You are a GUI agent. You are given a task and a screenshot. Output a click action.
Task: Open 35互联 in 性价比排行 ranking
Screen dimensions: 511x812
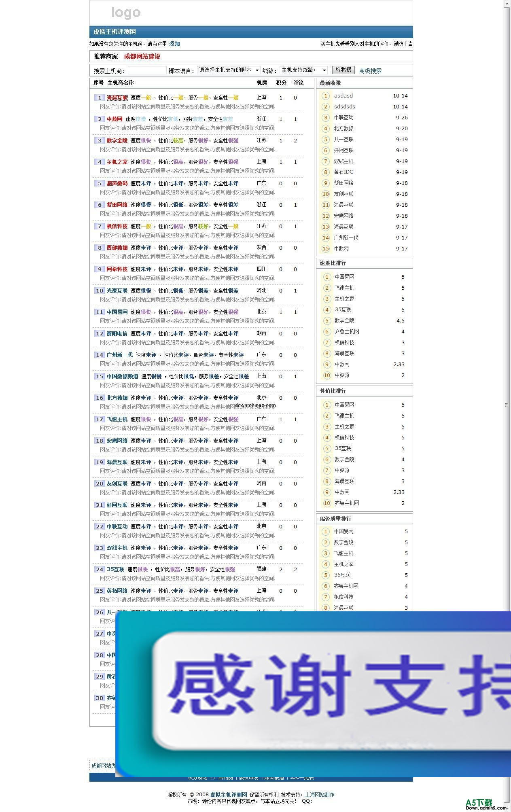coord(343,448)
